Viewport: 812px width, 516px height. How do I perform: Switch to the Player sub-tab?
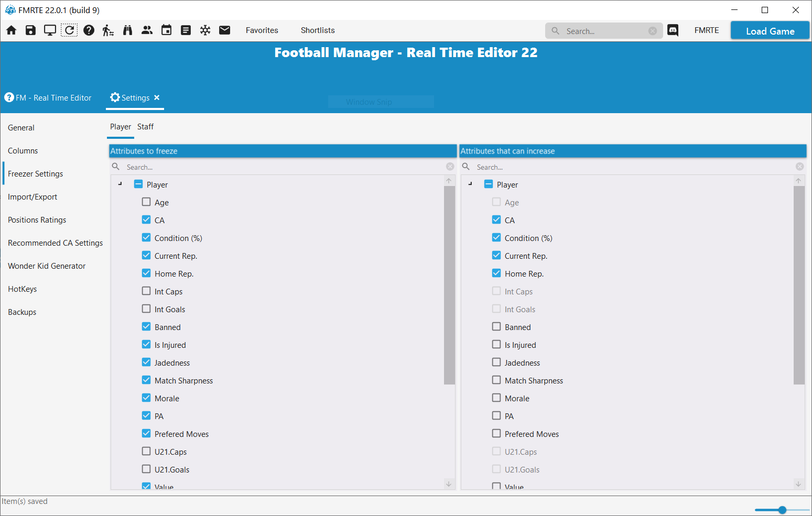tap(121, 127)
